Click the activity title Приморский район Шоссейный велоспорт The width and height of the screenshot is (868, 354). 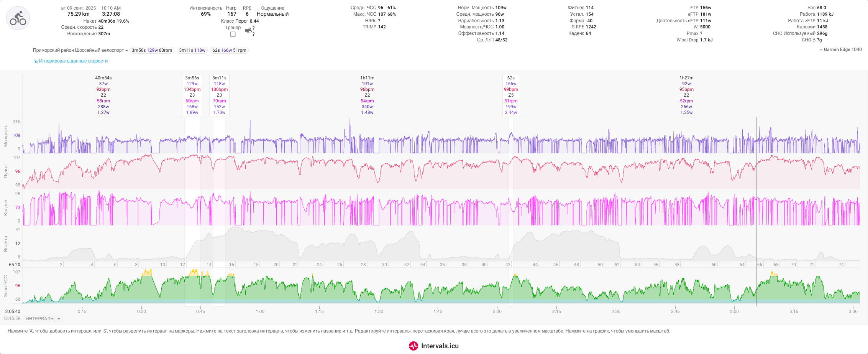click(x=78, y=50)
